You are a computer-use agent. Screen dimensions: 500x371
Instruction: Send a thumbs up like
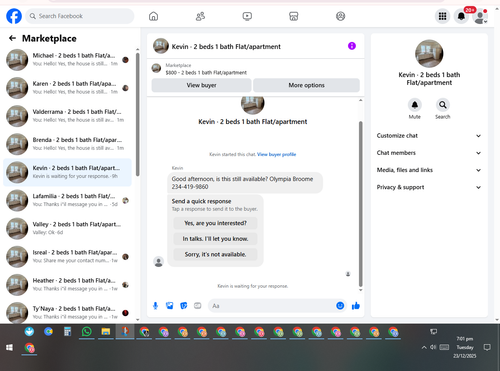(356, 306)
